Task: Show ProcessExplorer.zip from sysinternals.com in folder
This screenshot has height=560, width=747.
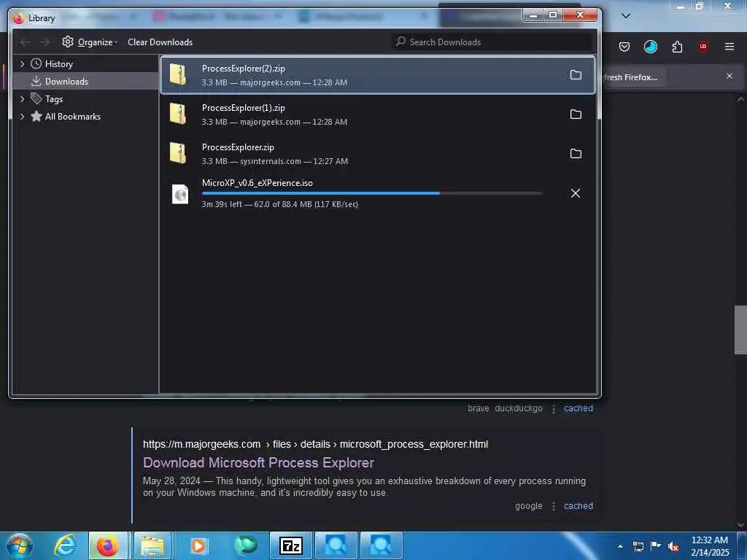Action: 576,153
